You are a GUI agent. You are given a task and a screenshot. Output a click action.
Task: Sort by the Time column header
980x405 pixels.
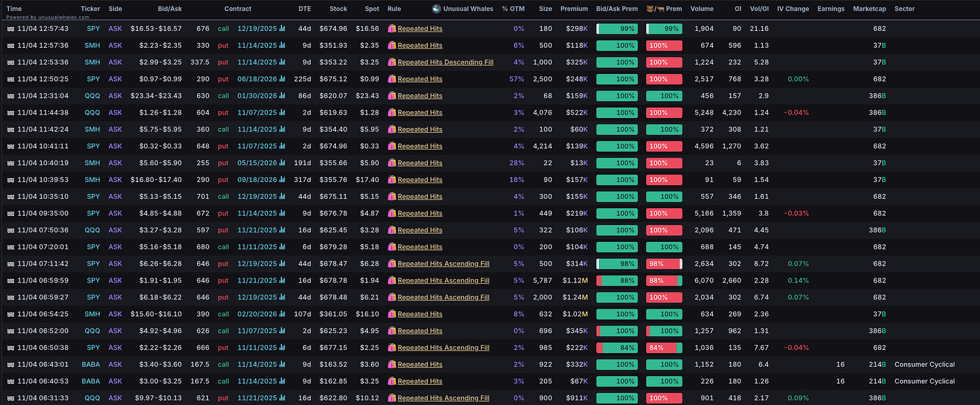pos(14,9)
